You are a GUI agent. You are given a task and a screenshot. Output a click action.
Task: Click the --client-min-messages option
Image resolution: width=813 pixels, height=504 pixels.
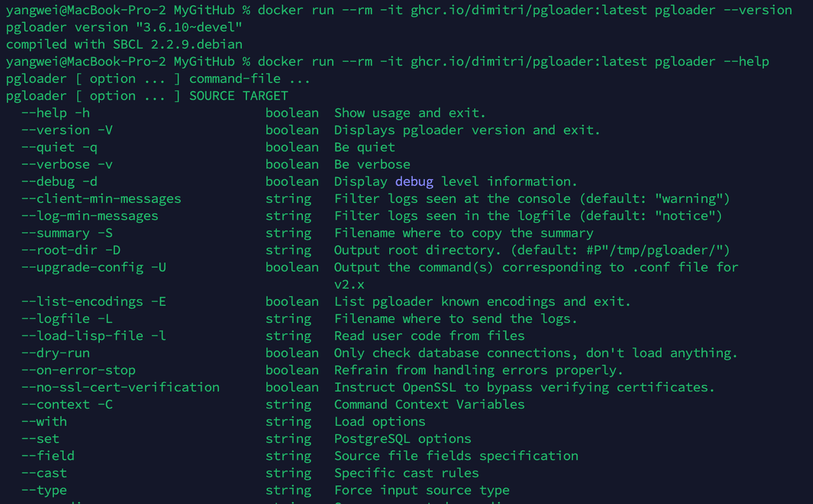pos(101,199)
